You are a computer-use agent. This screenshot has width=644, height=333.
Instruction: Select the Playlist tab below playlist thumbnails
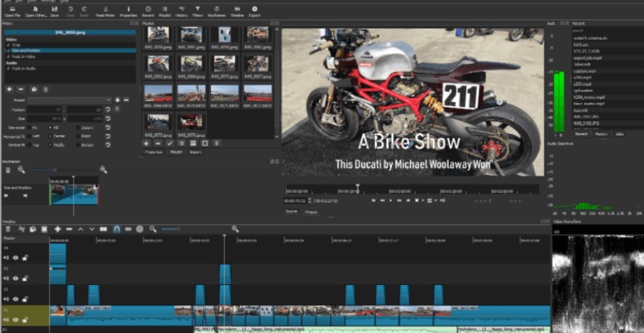pyautogui.click(x=176, y=152)
